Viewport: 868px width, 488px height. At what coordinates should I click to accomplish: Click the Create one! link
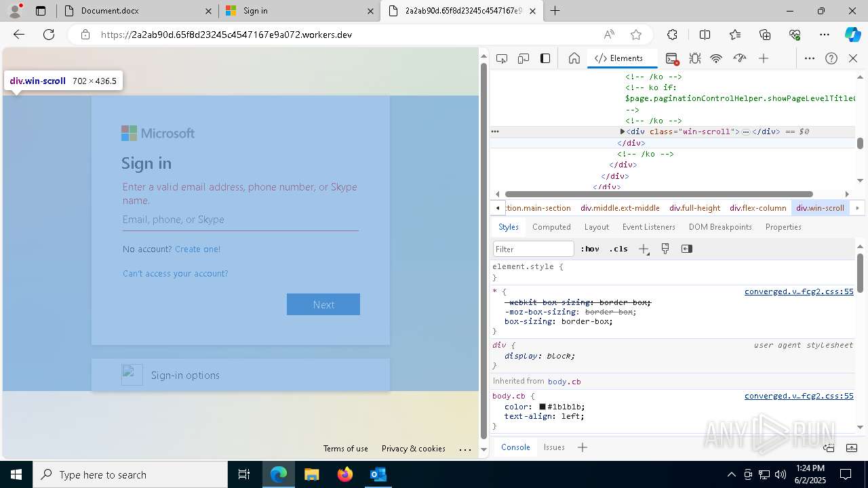tap(197, 249)
